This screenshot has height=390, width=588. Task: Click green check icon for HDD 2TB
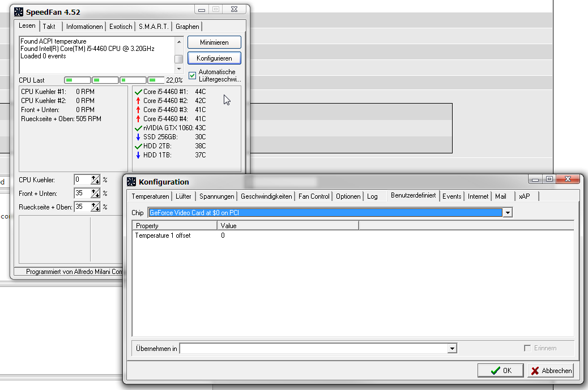(x=138, y=146)
